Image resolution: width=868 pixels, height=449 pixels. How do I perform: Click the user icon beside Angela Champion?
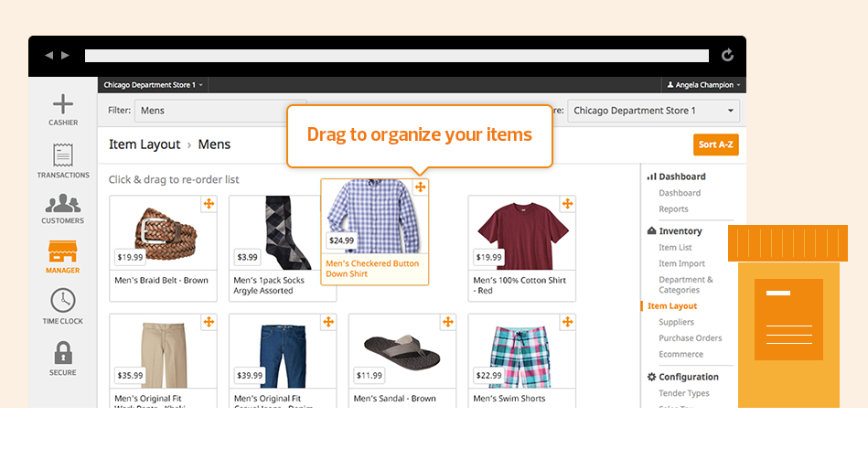[670, 85]
